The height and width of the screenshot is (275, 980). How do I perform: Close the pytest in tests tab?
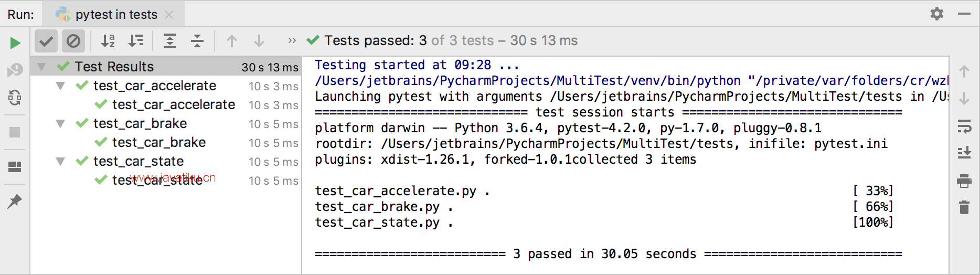coord(169,15)
